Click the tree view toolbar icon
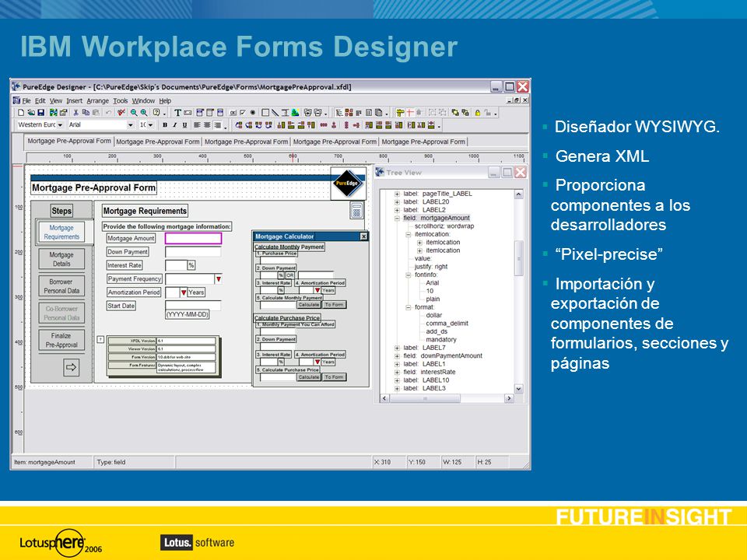This screenshot has height=560, width=747. tap(338, 112)
